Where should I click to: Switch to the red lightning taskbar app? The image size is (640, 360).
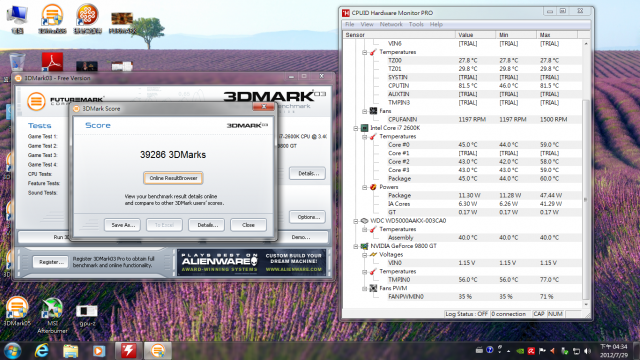128,351
